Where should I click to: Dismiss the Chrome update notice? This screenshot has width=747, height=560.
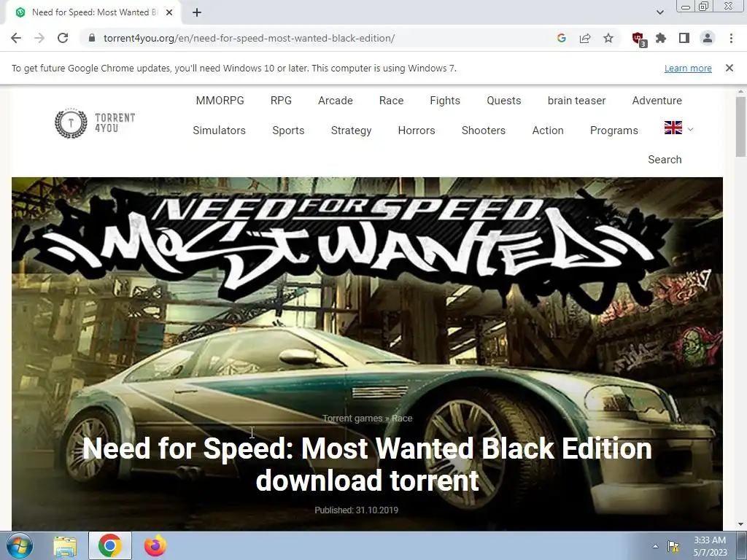pyautogui.click(x=729, y=68)
